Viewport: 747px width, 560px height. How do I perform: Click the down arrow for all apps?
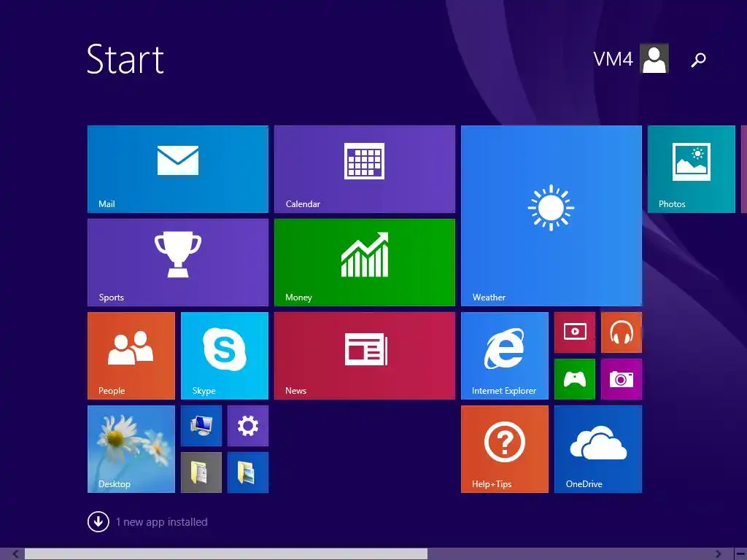click(98, 521)
